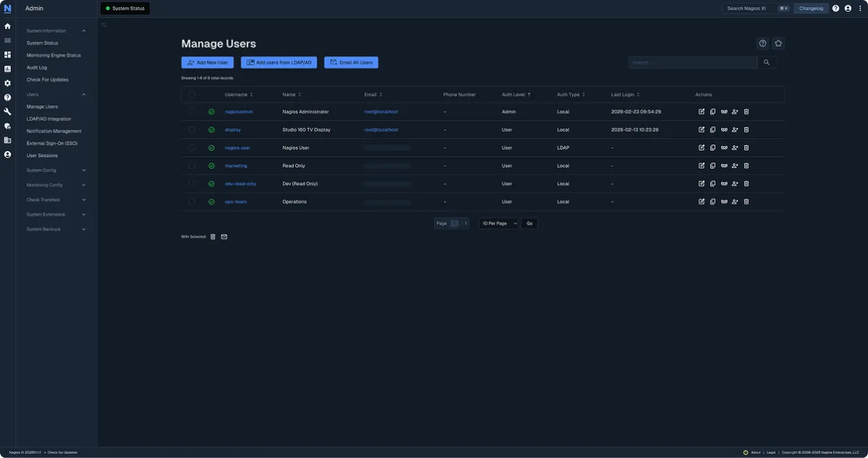Select the checkbox on the dev-read-only row
868x458 pixels.
click(x=190, y=182)
